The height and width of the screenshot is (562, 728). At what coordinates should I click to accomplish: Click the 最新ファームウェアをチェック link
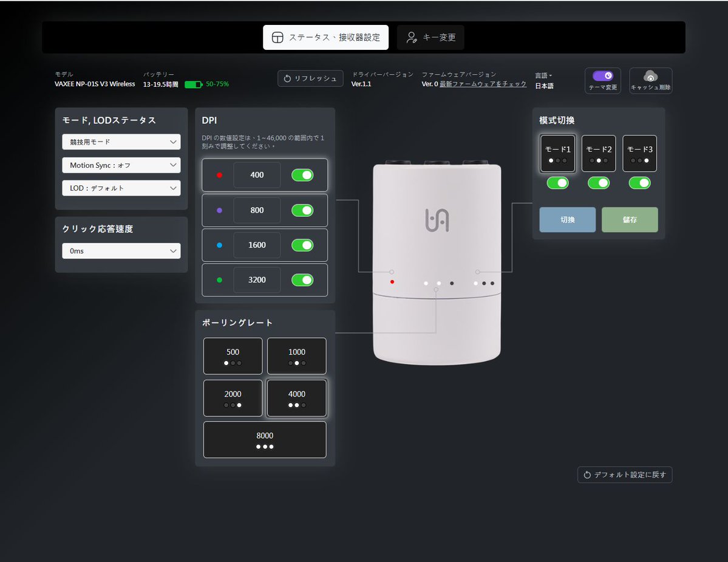(x=483, y=84)
